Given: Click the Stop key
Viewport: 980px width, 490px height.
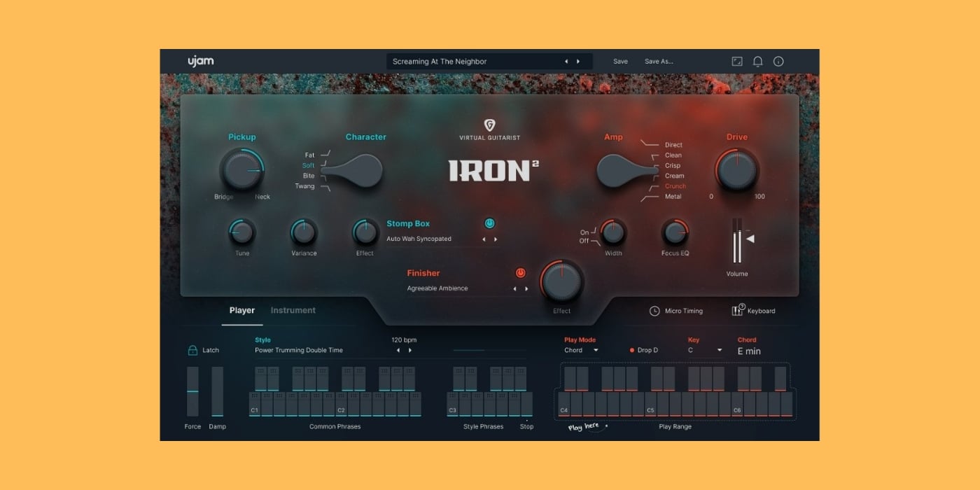Looking at the screenshot, I should tap(526, 405).
